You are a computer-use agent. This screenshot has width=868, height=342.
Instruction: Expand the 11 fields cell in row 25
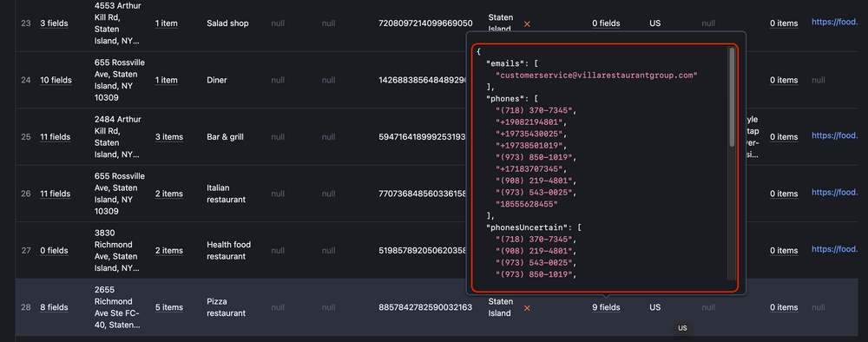point(56,136)
